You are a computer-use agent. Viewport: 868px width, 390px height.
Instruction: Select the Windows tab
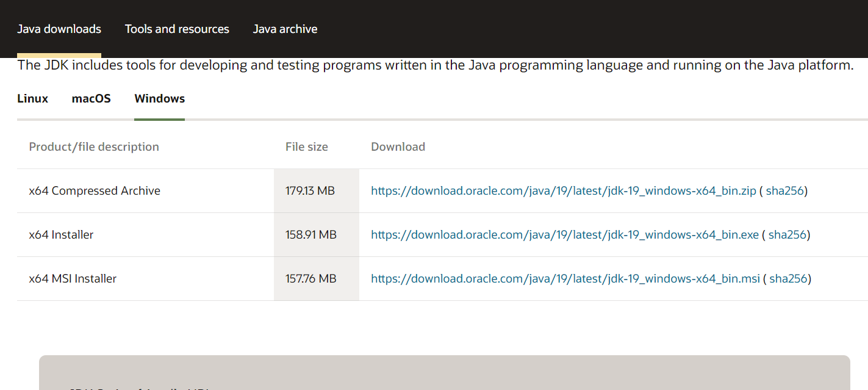point(160,98)
